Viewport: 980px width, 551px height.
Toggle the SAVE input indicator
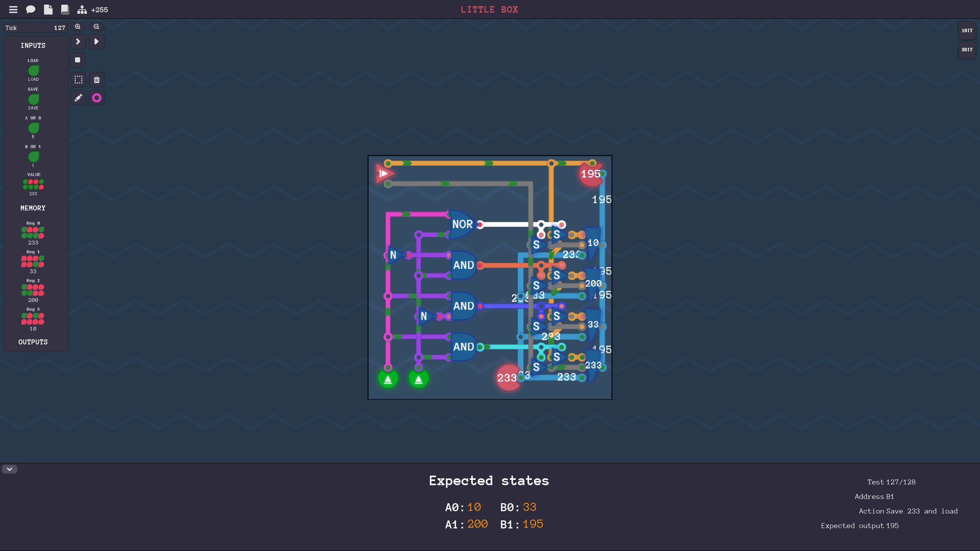pos(33,99)
